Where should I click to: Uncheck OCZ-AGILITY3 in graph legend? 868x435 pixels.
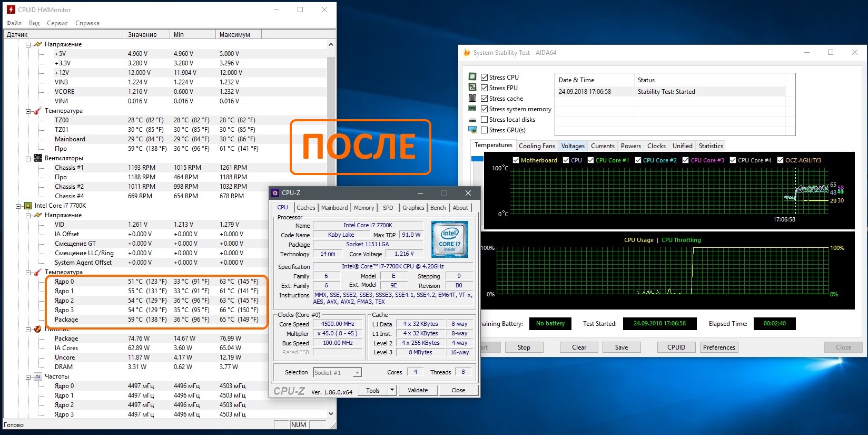tap(781, 160)
